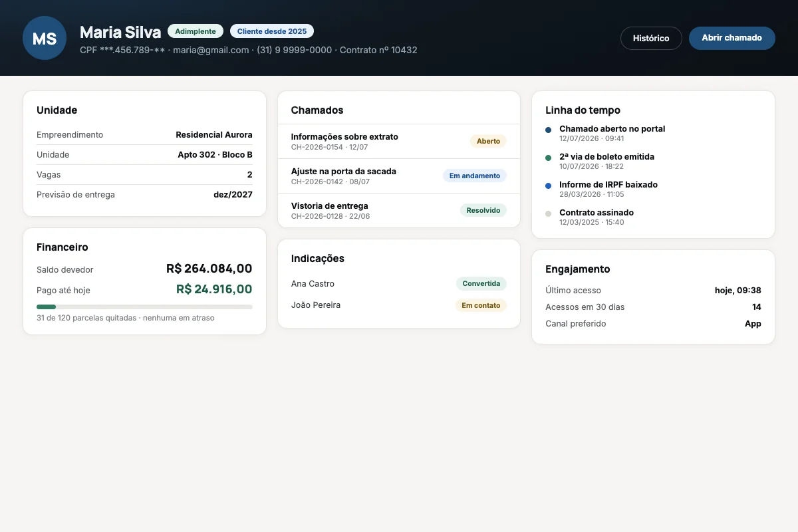Click the Adimplente status badge
Image resolution: width=798 pixels, height=532 pixels.
click(x=196, y=31)
